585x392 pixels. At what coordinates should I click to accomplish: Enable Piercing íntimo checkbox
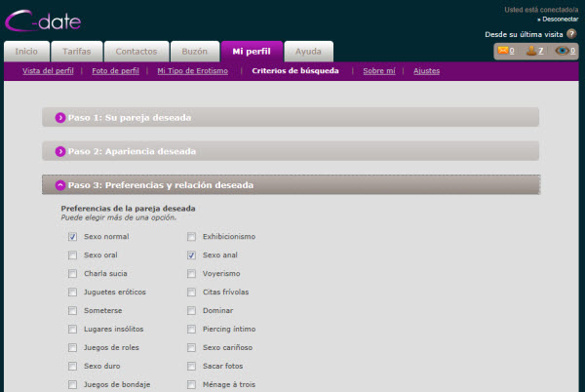[x=191, y=329]
